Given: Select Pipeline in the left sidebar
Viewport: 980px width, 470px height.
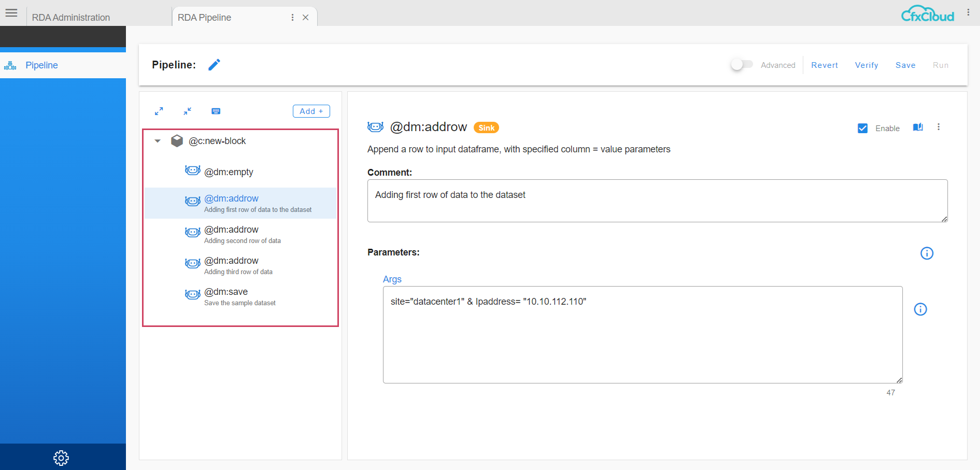Looking at the screenshot, I should click(41, 65).
